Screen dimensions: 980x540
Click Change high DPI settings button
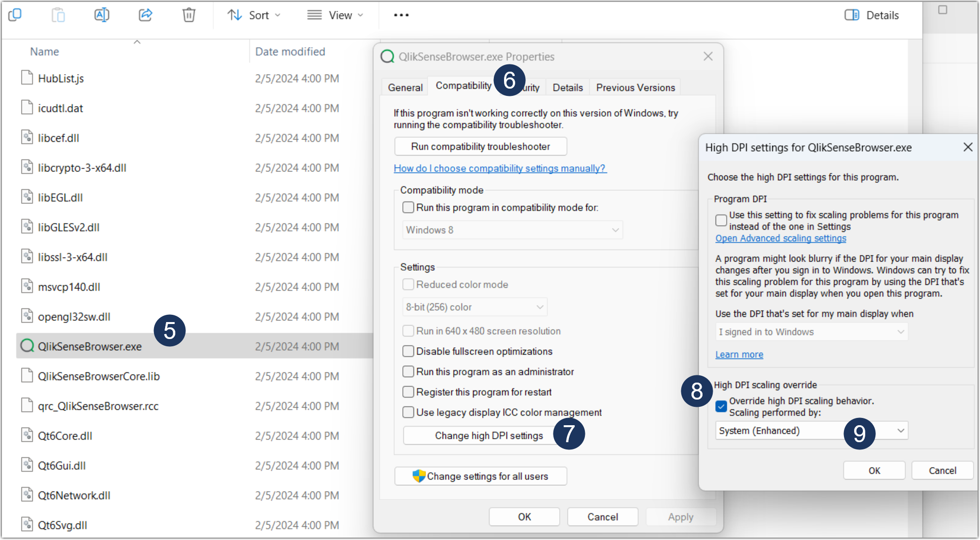point(489,435)
